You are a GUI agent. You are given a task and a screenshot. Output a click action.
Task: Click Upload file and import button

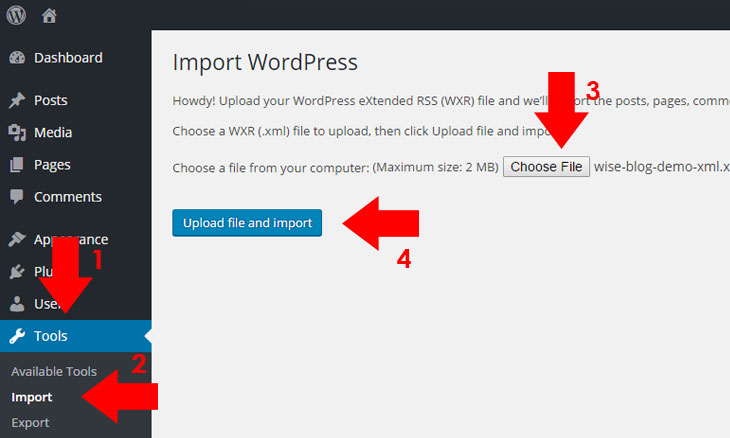247,223
